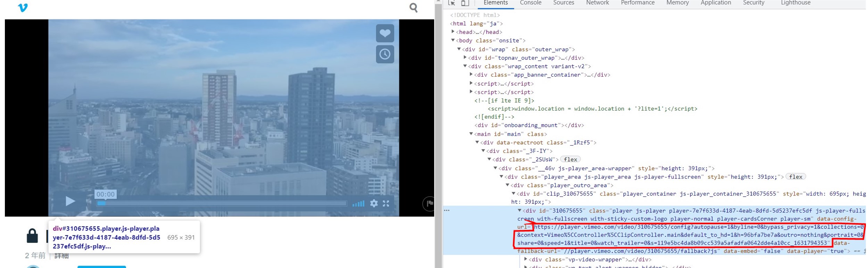Open video settings gear icon
This screenshot has width=868, height=268.
point(374,204)
